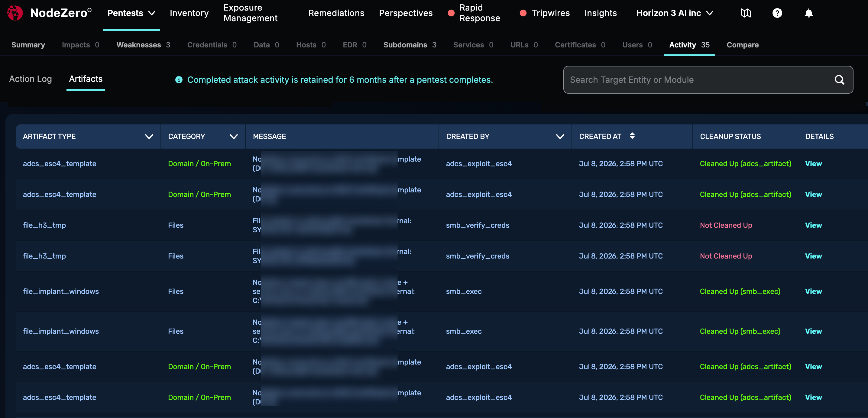View details of first file_h3_tmp row
This screenshot has width=868, height=418.
click(813, 225)
